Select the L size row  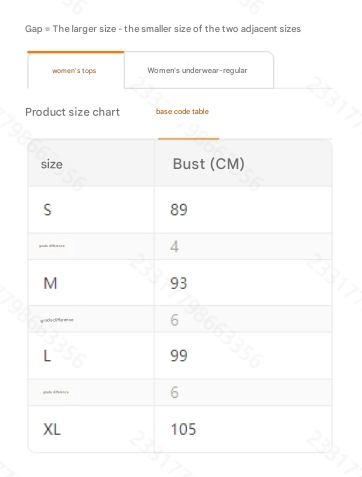click(180, 356)
